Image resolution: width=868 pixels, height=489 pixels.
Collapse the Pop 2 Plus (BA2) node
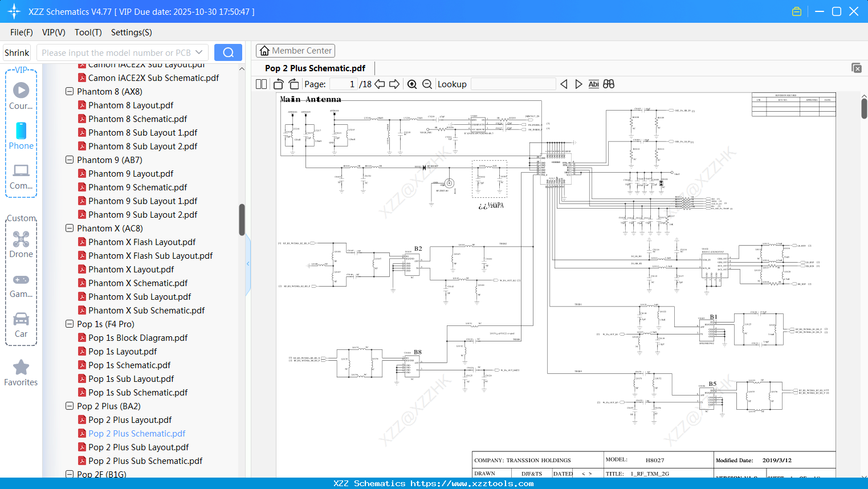(70, 406)
